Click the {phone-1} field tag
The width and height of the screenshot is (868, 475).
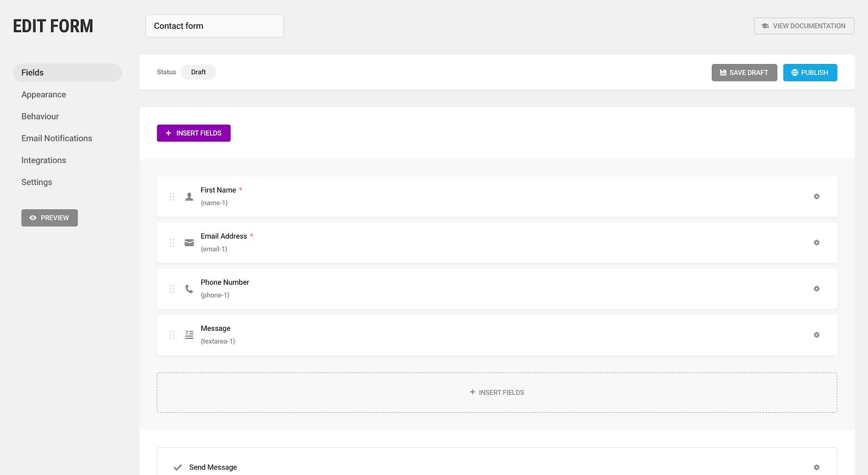[215, 295]
